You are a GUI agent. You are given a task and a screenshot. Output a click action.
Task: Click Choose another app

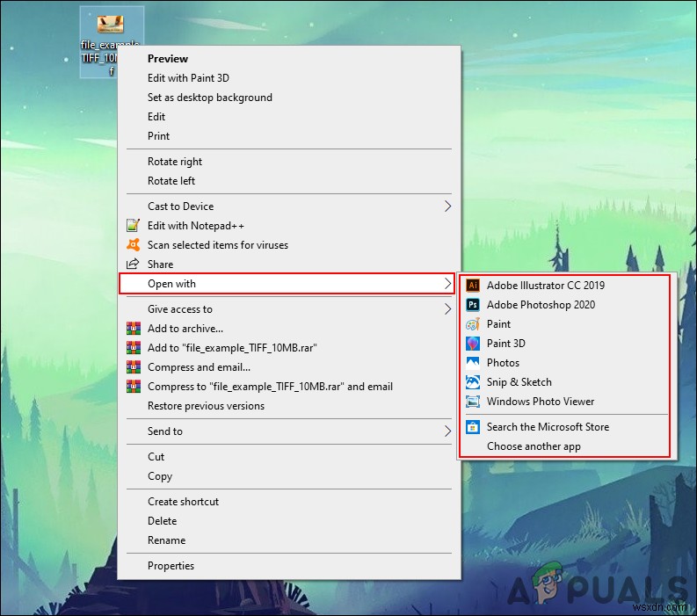[x=565, y=446]
